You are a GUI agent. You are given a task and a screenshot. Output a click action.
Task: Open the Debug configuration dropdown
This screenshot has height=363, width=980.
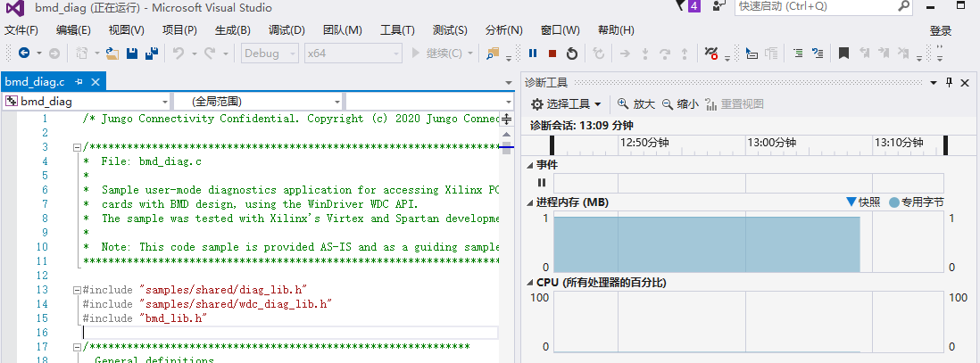click(270, 54)
